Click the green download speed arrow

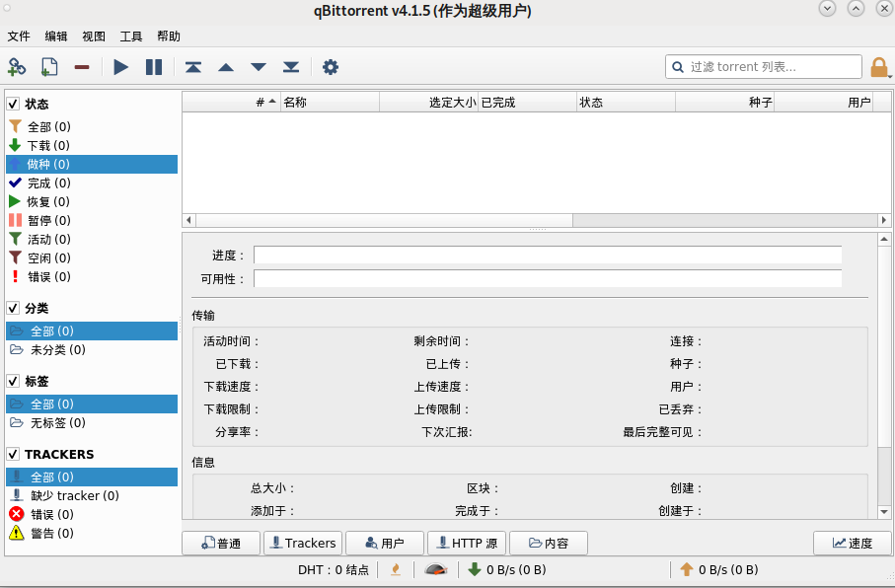pyautogui.click(x=475, y=569)
